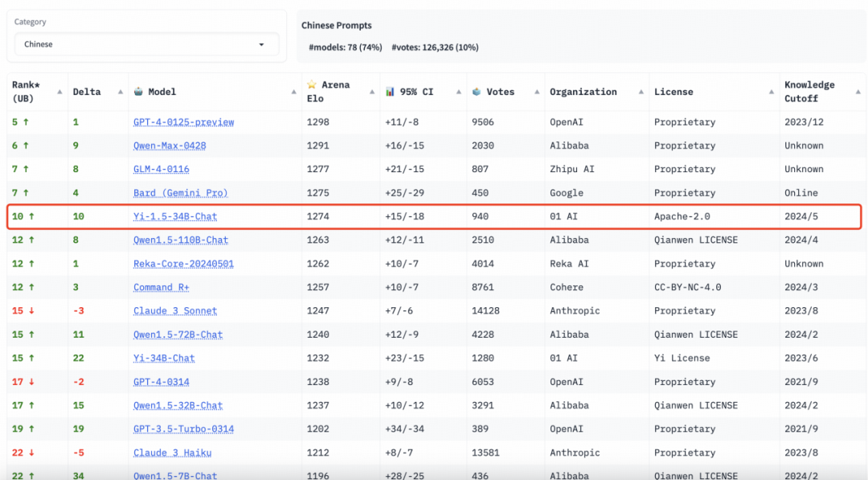
Task: Click the License column header text
Action: click(x=674, y=92)
